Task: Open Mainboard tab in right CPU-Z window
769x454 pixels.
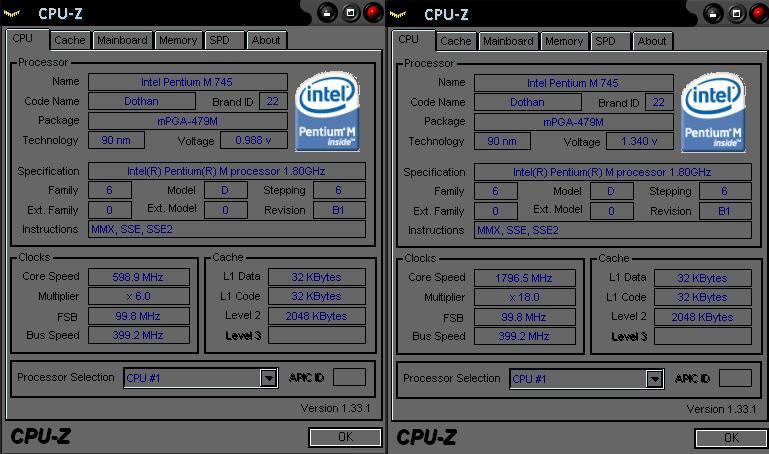Action: (508, 41)
